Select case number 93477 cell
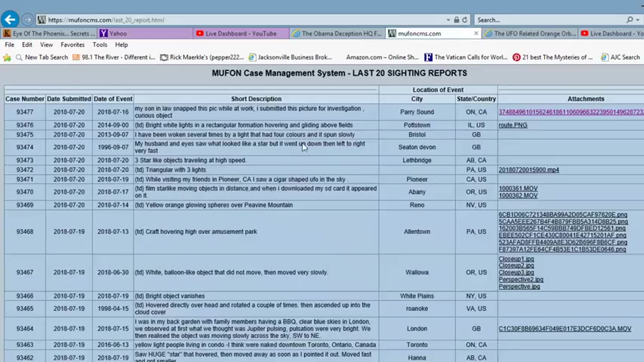This screenshot has width=644, height=362. [25, 112]
